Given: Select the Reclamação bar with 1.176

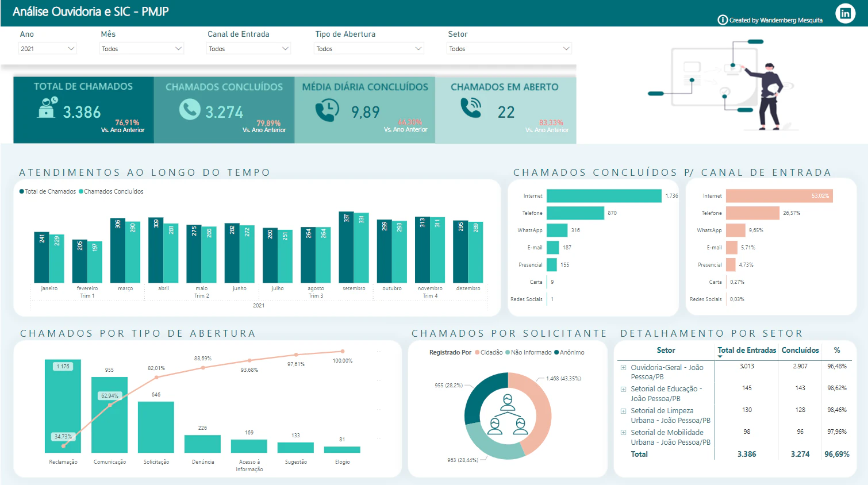Looking at the screenshot, I should click(63, 406).
